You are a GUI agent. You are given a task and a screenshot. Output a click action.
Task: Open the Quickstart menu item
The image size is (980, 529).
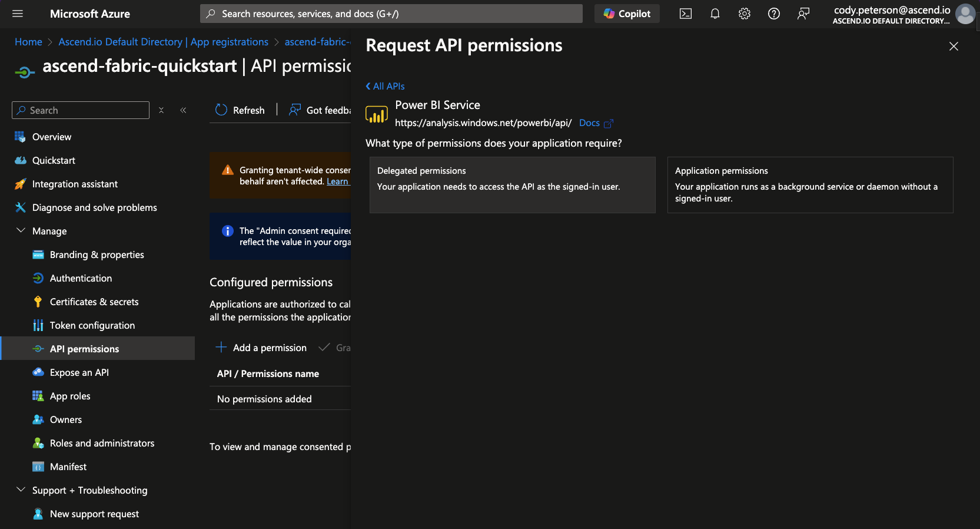[x=54, y=160]
